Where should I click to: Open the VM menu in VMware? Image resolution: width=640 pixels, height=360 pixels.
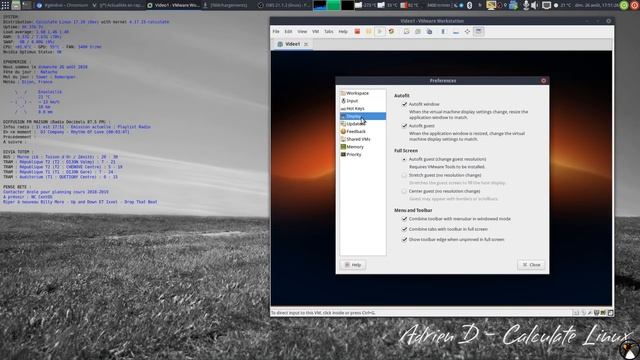tap(316, 31)
